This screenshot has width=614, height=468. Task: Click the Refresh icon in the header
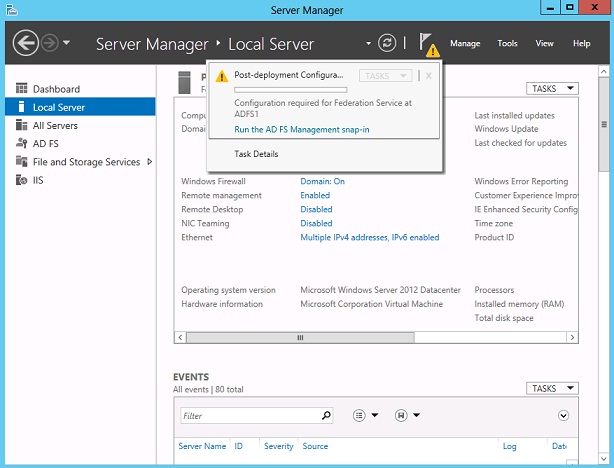coord(387,43)
